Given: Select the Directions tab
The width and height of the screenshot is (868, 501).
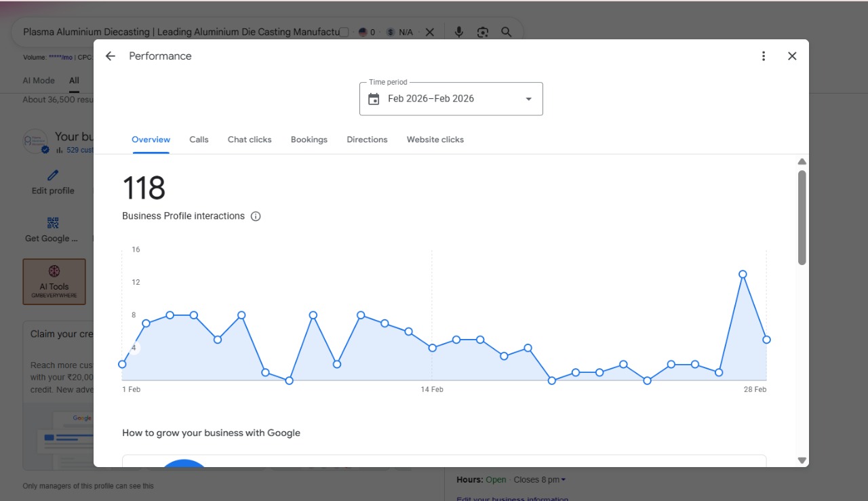Looking at the screenshot, I should tap(367, 140).
